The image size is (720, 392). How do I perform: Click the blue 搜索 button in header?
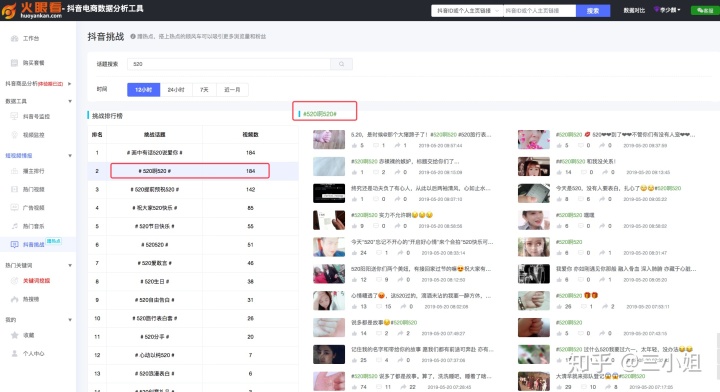click(593, 11)
